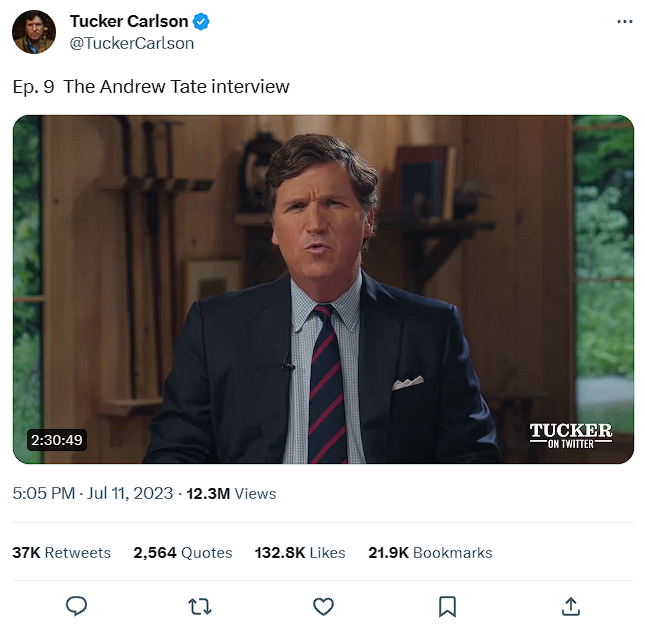
Task: Bookmark this tweet
Action: pos(447,606)
